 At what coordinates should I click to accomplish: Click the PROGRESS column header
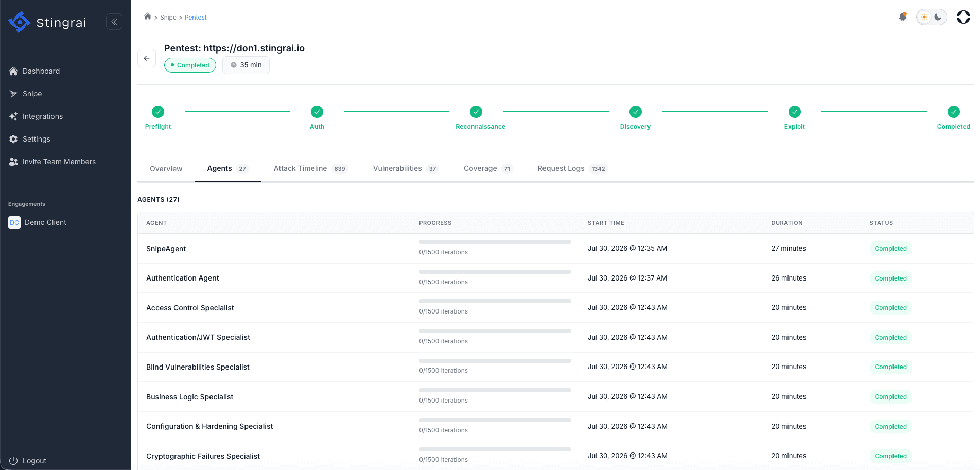pos(435,223)
